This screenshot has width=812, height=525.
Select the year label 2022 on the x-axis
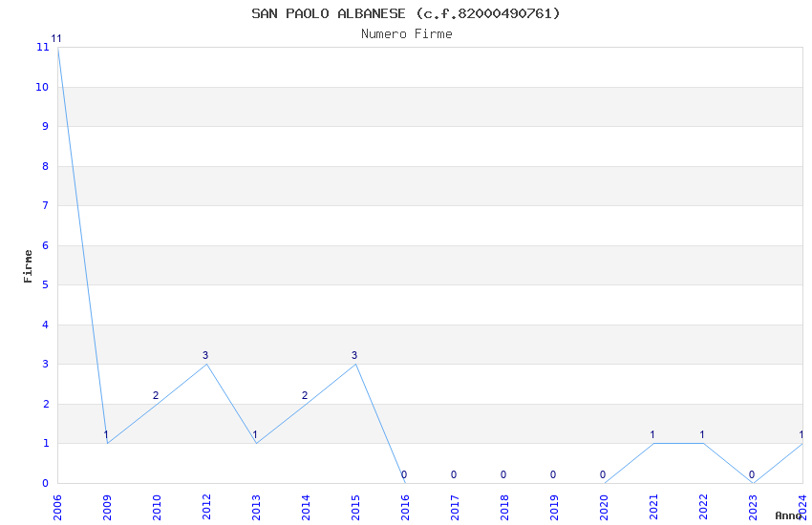pos(704,508)
